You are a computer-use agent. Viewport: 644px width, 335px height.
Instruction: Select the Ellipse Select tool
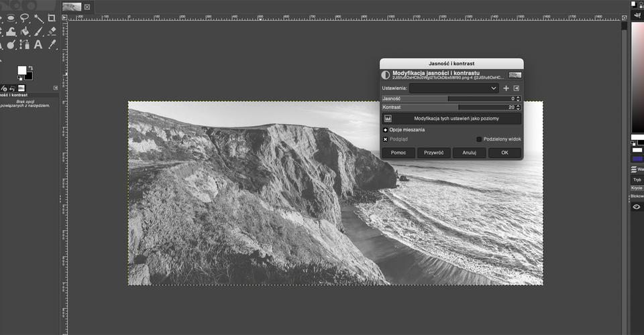pyautogui.click(x=11, y=18)
